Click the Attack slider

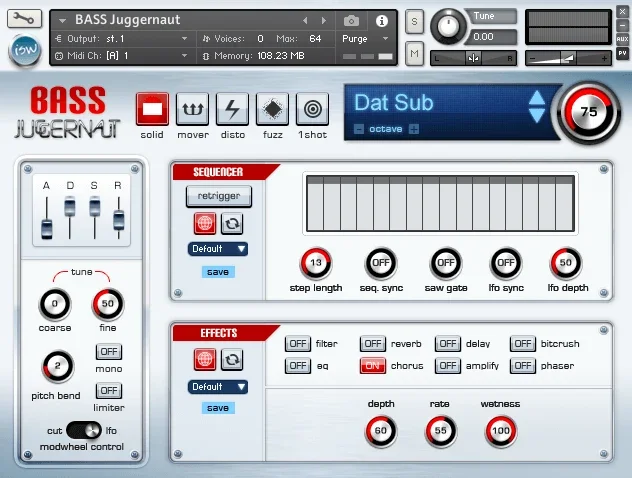coord(47,229)
